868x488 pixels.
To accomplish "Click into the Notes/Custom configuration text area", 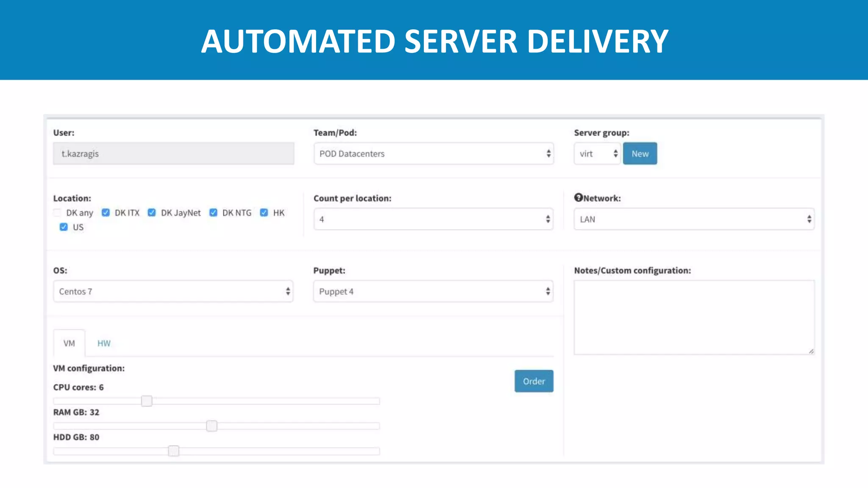I will 694,317.
